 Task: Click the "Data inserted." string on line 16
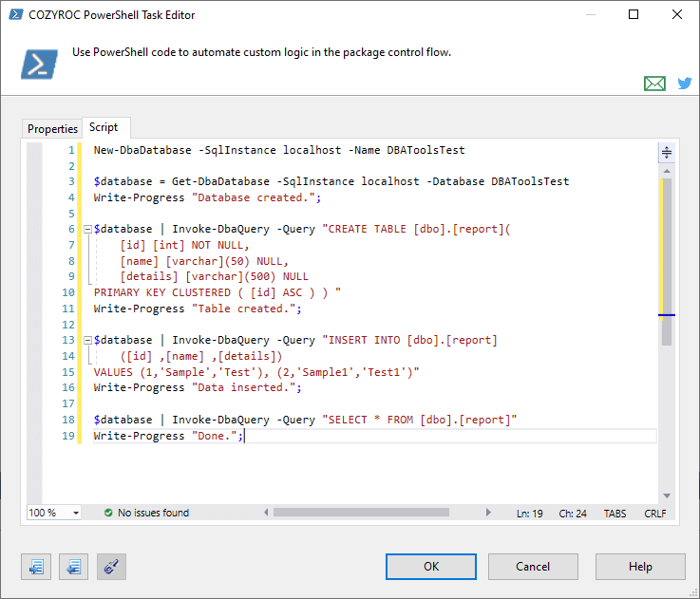tap(244, 387)
